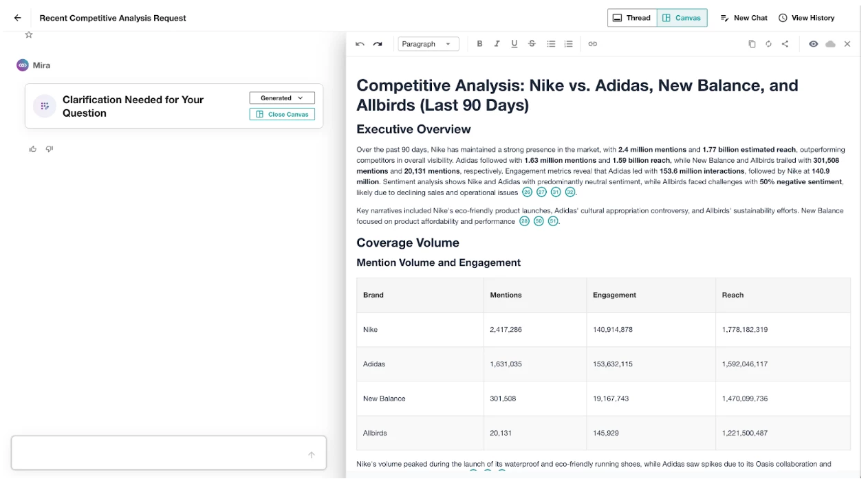Open citation 50 reference

[x=539, y=221]
